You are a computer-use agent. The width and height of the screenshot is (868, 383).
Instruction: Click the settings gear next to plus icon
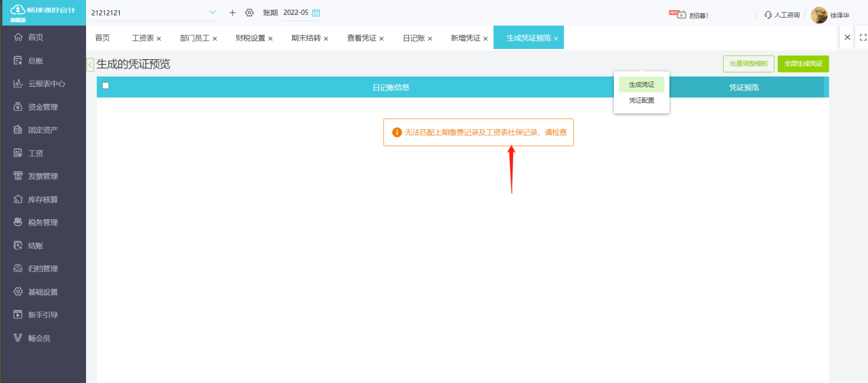[x=249, y=13]
